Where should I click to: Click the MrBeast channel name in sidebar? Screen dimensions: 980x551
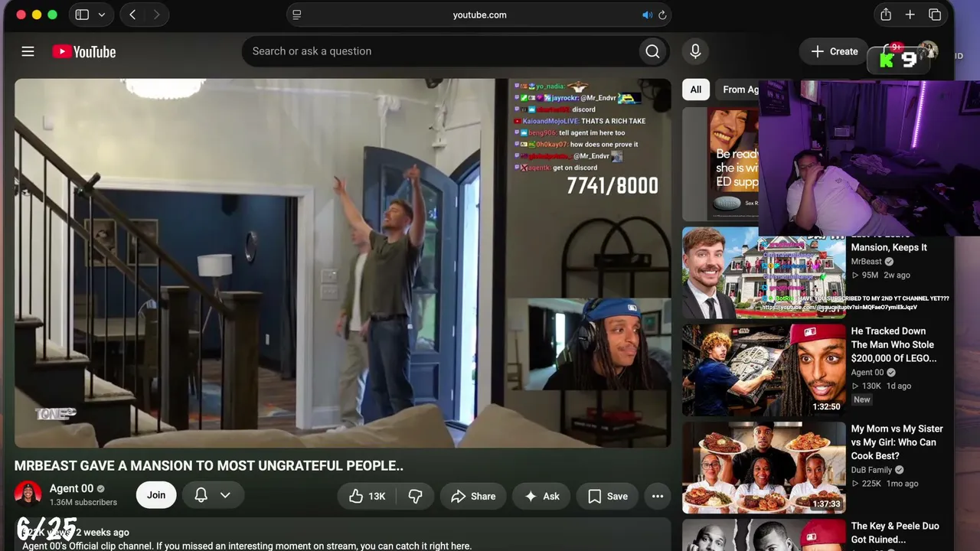coord(867,261)
